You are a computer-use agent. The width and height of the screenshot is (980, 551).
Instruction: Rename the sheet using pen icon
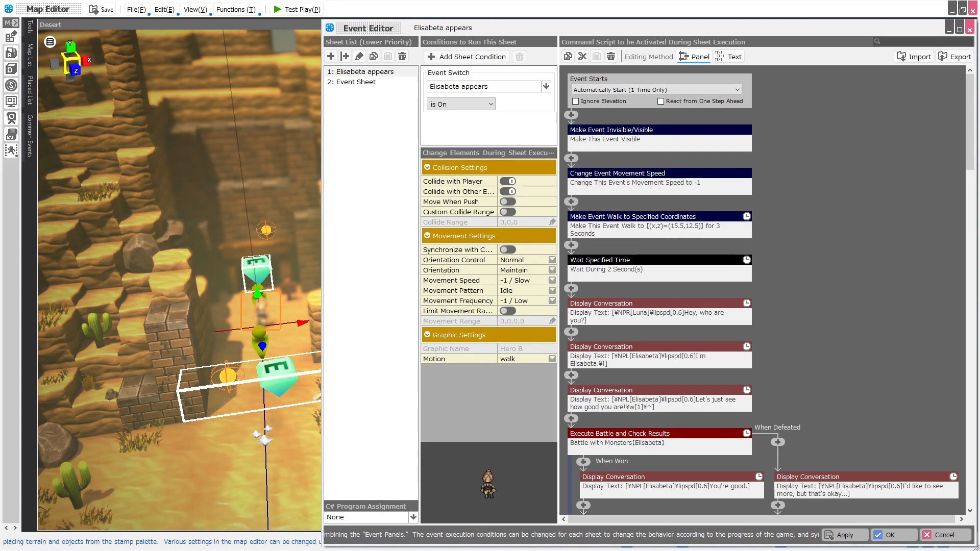(359, 57)
